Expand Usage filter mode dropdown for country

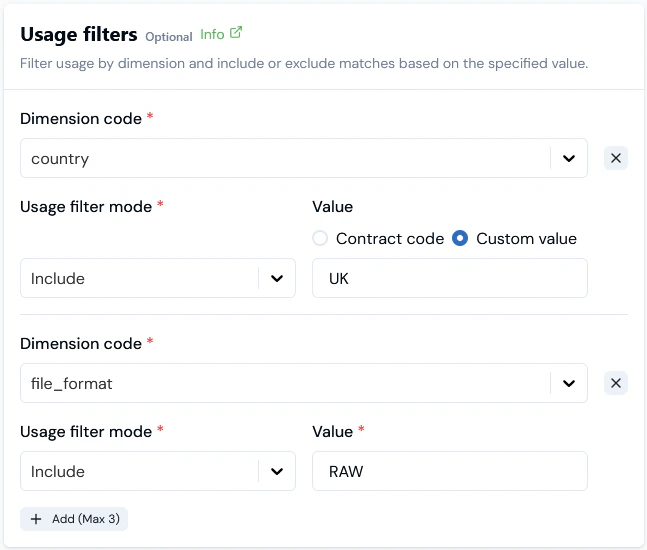pos(140,278)
